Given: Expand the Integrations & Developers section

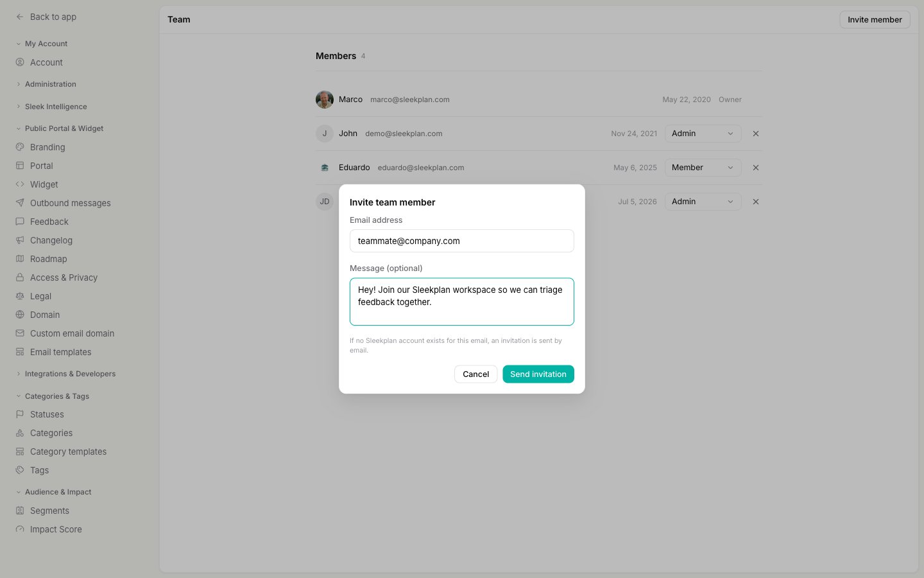Looking at the screenshot, I should [x=65, y=374].
